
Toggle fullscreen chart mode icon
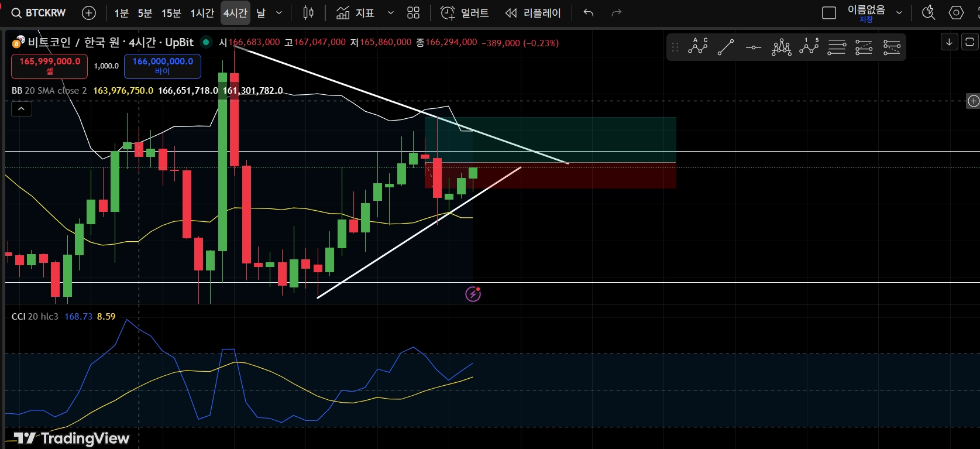(x=969, y=42)
